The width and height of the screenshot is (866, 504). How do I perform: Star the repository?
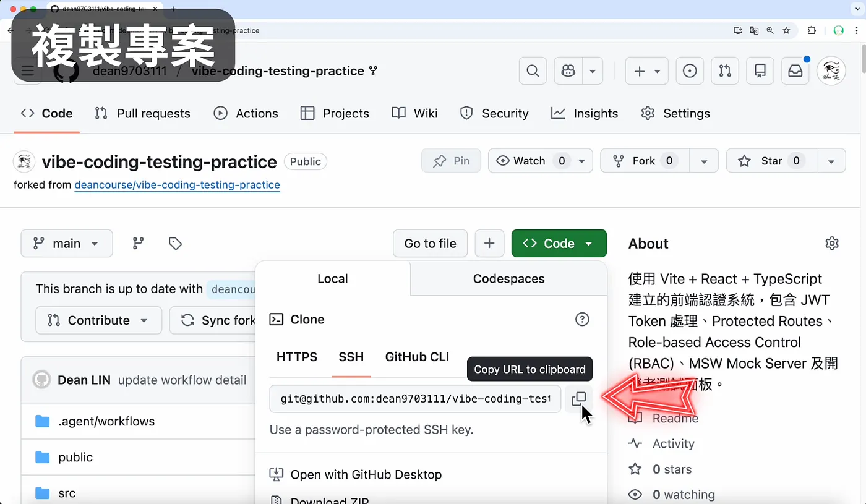(771, 161)
